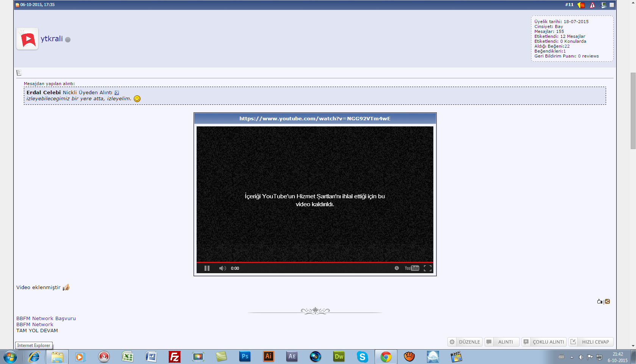Open the YouTube watch URL link
The height and width of the screenshot is (364, 636).
pyautogui.click(x=314, y=118)
